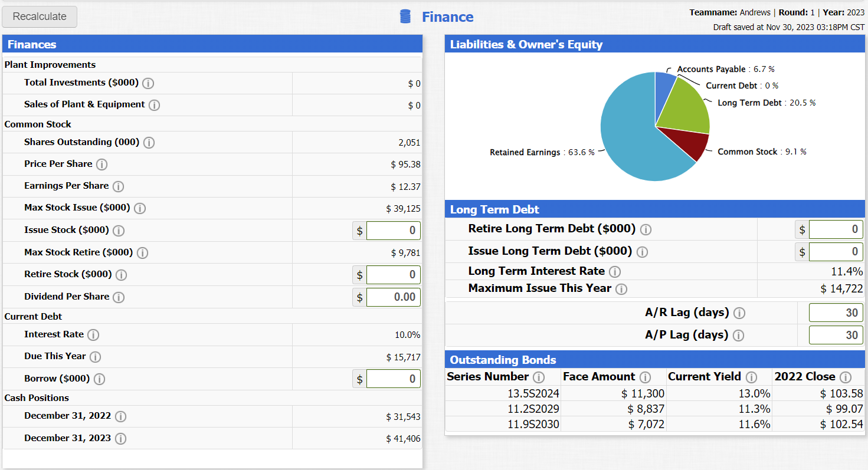Select the A/R Lag days field
This screenshot has width=868, height=470.
point(836,313)
